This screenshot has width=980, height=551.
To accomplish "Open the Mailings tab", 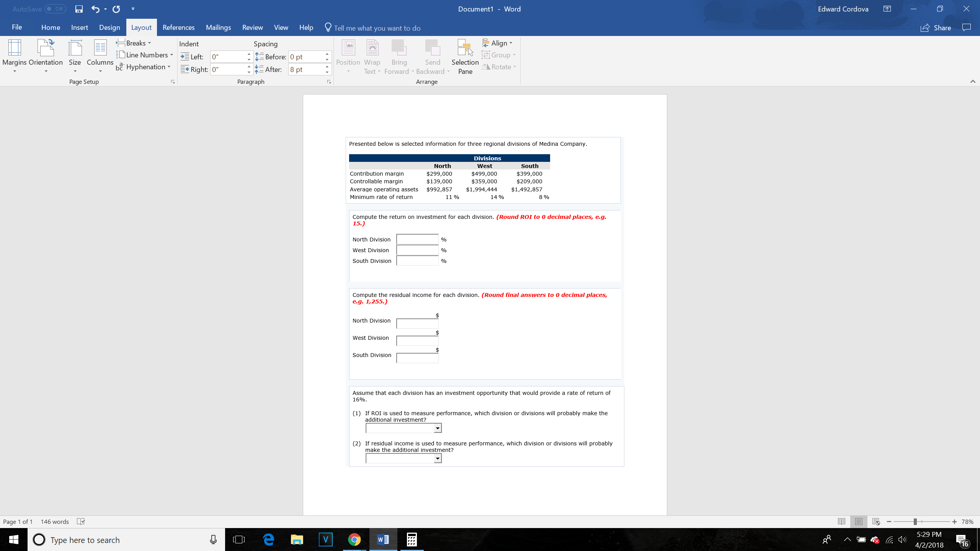I will click(218, 27).
